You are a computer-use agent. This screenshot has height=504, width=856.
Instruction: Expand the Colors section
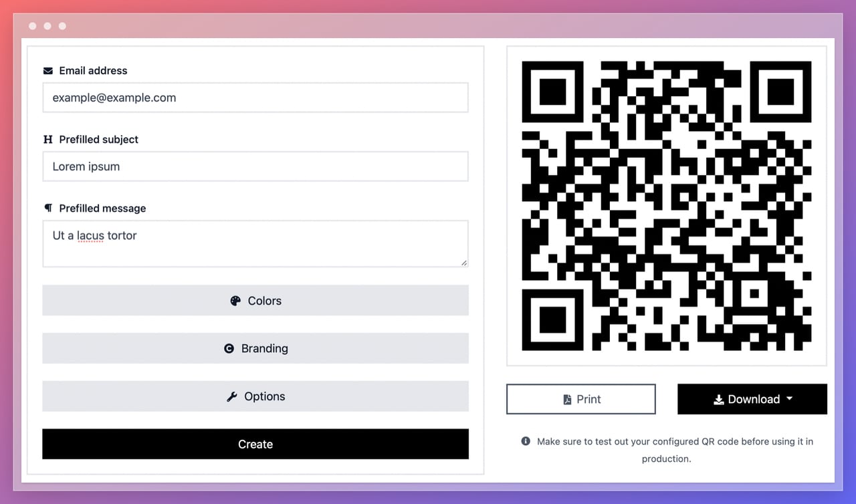point(255,301)
